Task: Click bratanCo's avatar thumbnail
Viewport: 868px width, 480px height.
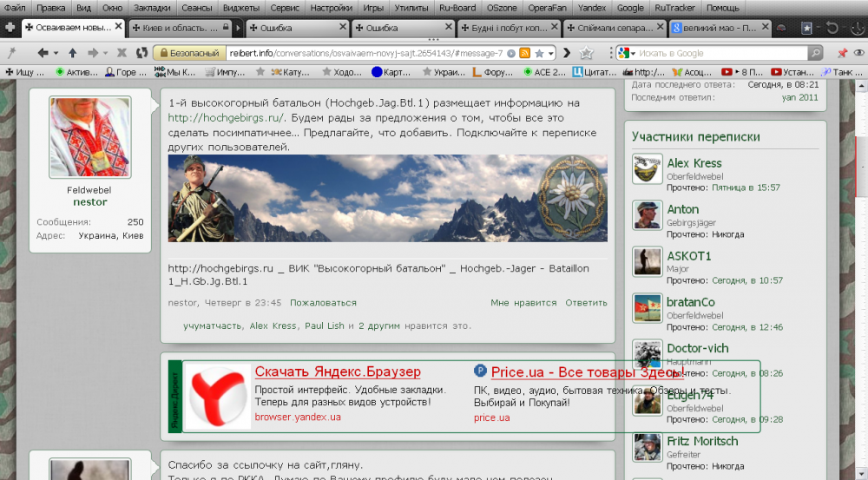Action: (x=648, y=308)
